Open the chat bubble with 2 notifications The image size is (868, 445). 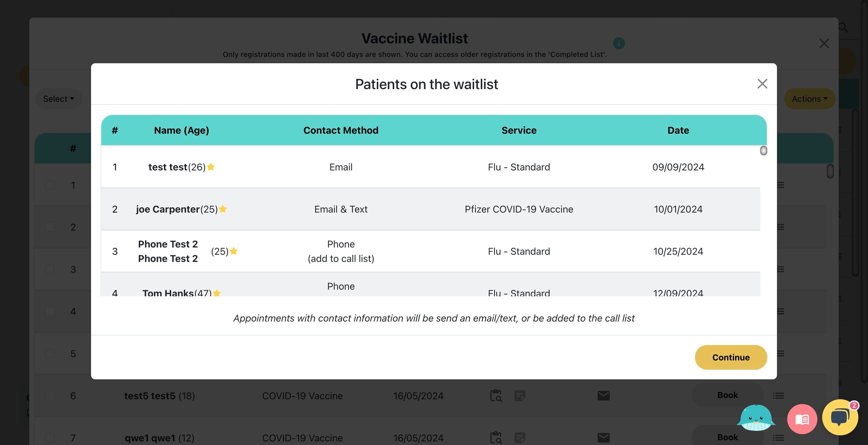click(x=840, y=417)
